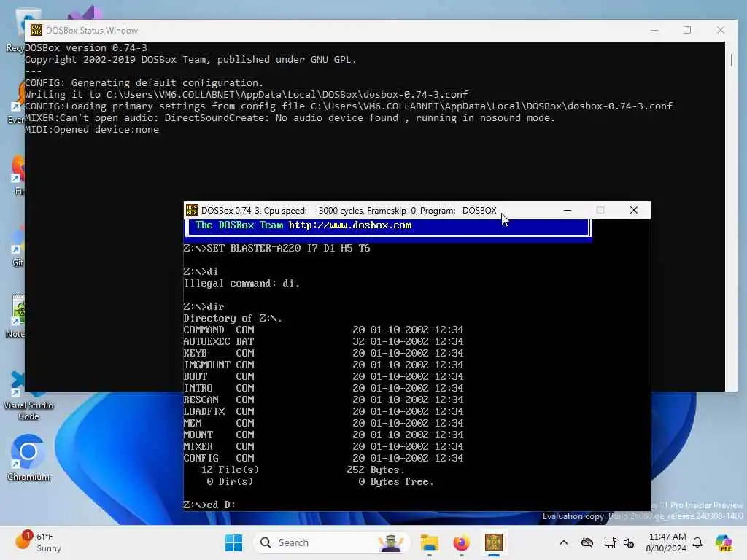Minimize the DOSBox 0.74-3 emulator window

(568, 210)
